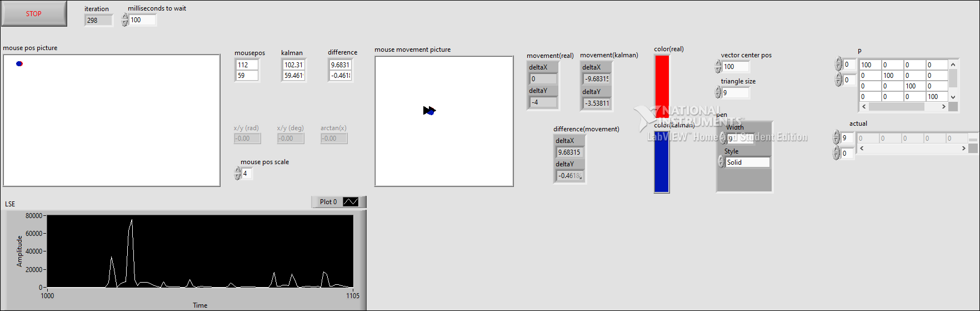Click the mouse pos scale value 4
The image size is (980, 311).
(x=247, y=174)
